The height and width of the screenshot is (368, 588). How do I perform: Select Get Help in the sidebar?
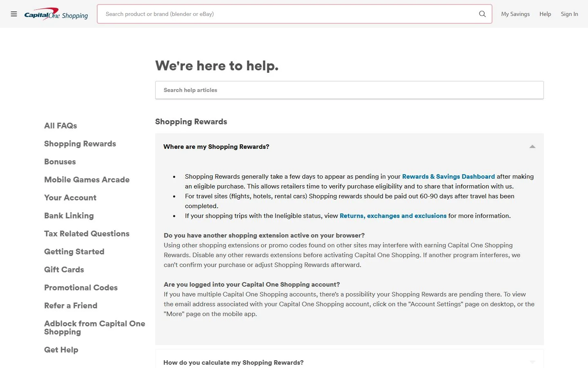(x=61, y=350)
